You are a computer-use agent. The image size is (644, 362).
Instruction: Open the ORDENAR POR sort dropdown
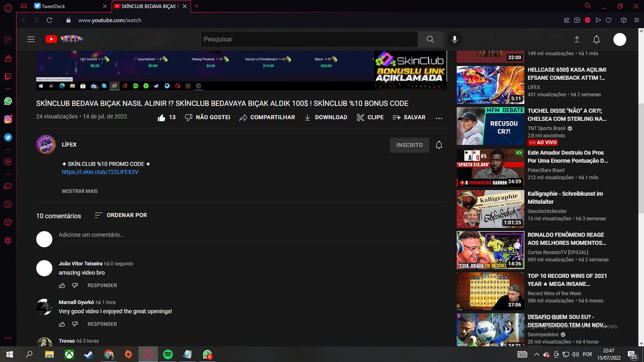(x=121, y=215)
